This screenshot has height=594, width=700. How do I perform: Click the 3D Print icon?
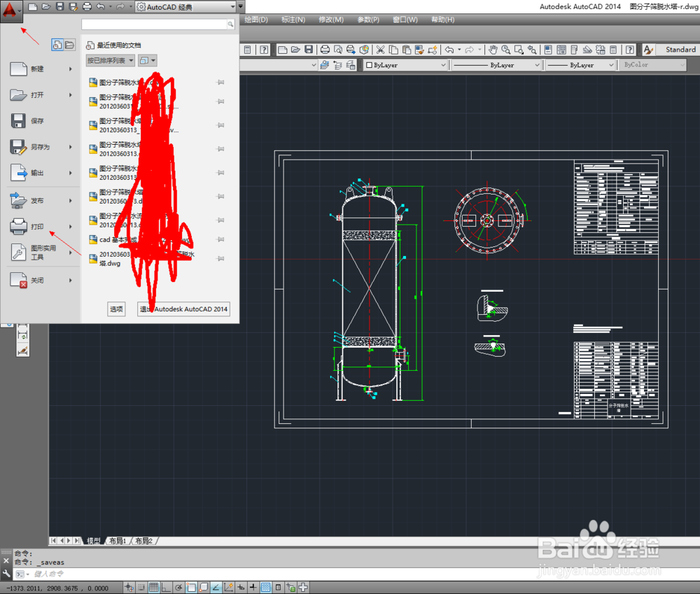pyautogui.click(x=364, y=50)
